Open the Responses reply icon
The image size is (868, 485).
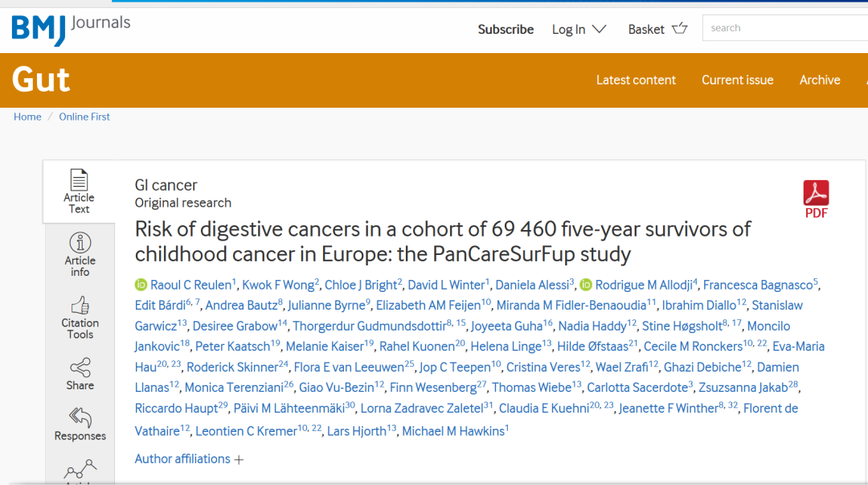[x=80, y=417]
